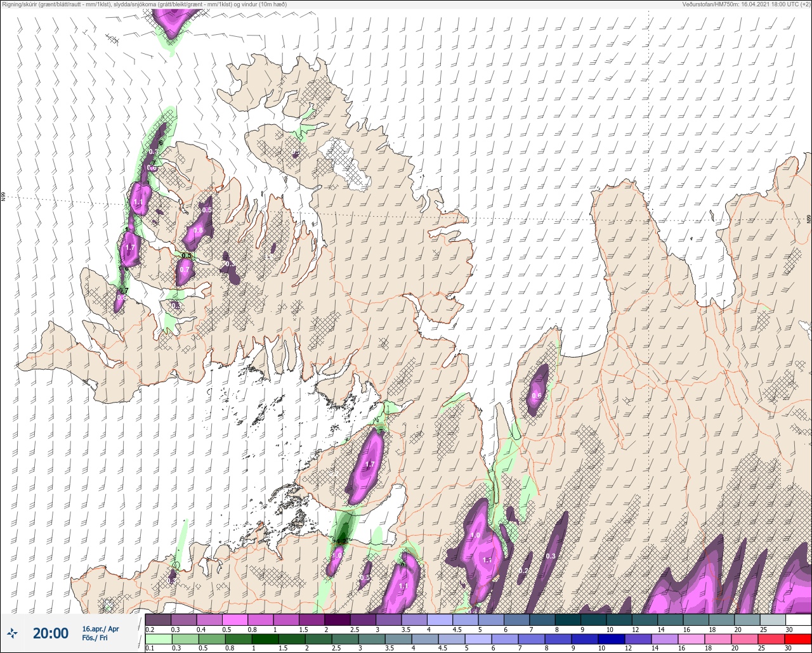The height and width of the screenshot is (653, 812).
Task: Click the 'N99' label at the right map edge
Action: (x=809, y=219)
